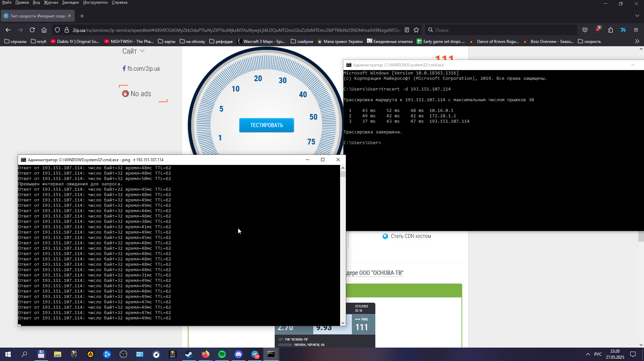Open Telegram from the taskbar
This screenshot has width=644, height=361.
point(255,354)
